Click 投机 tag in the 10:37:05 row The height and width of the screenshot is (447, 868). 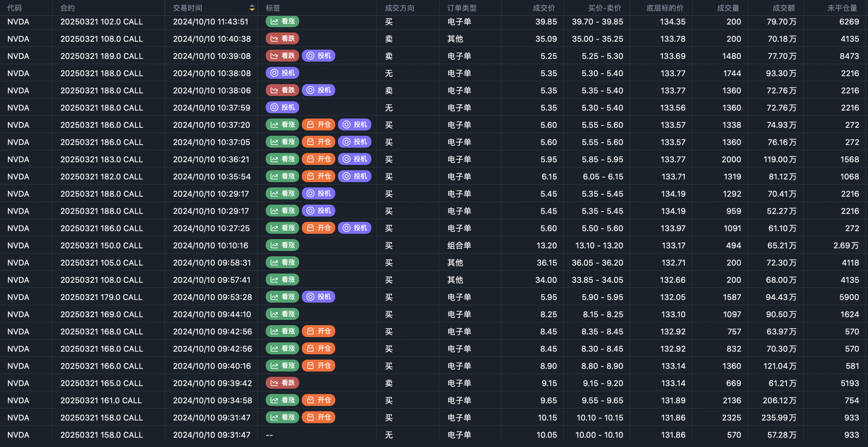pyautogui.click(x=354, y=142)
